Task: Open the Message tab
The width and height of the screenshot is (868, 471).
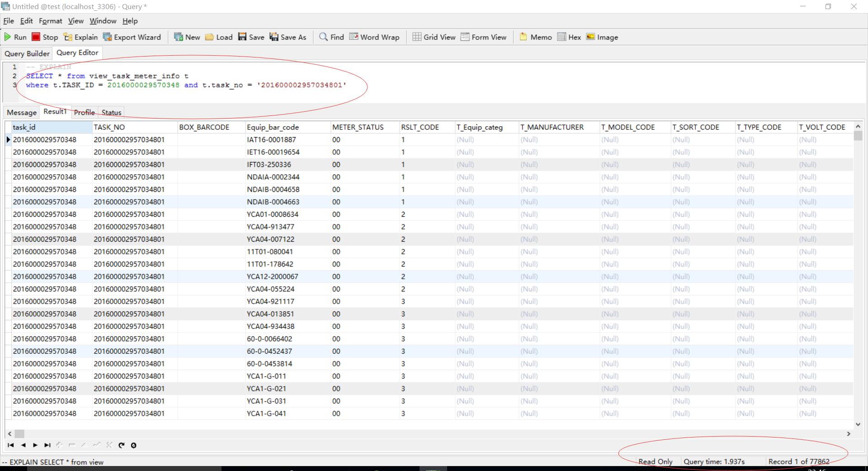Action: coord(22,112)
